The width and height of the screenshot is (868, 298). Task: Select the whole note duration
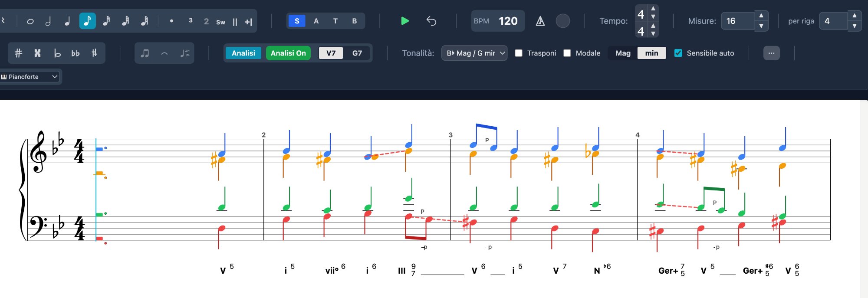[x=30, y=21]
